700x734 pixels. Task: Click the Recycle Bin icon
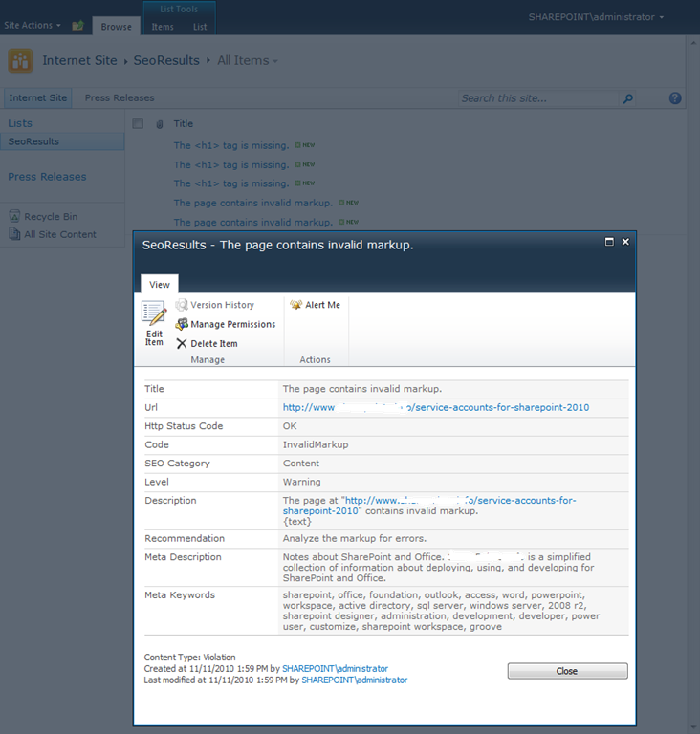pos(14,216)
